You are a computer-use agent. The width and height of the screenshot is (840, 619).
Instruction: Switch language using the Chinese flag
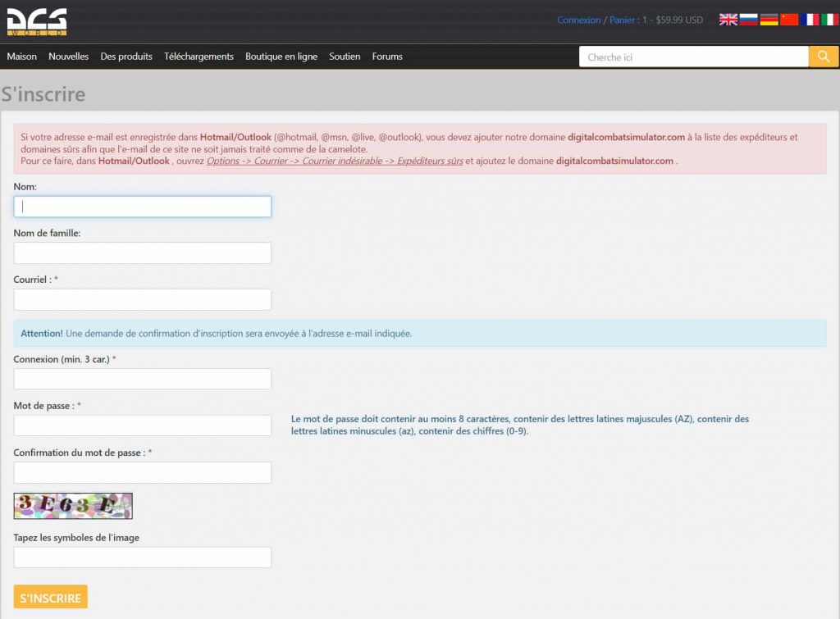789,20
